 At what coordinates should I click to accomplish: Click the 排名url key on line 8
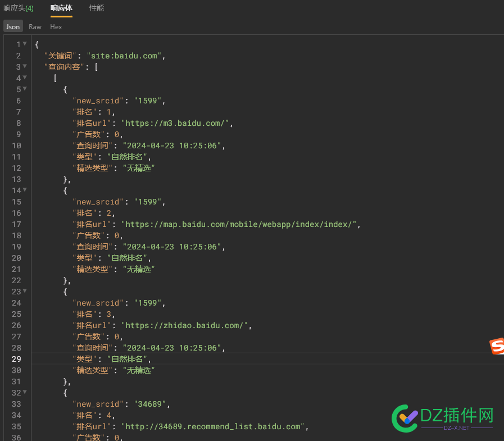[x=92, y=123]
